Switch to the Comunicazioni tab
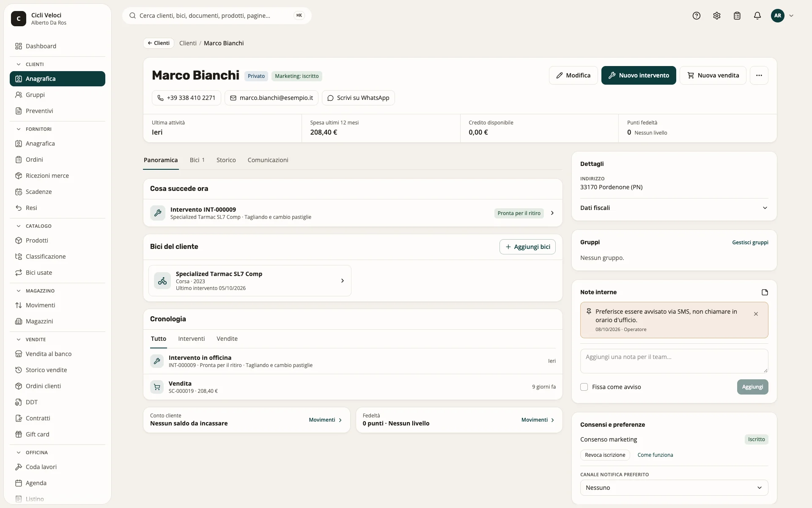Image resolution: width=812 pixels, height=508 pixels. coord(268,160)
